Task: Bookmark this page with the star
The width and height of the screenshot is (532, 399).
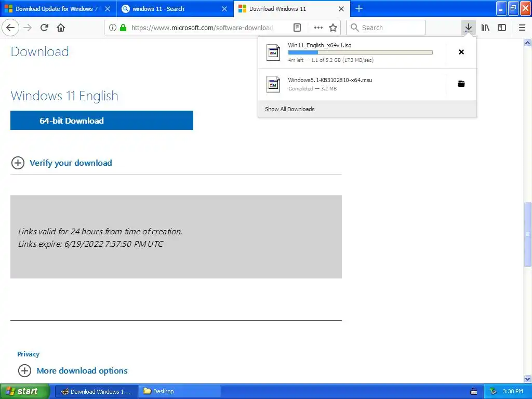Action: tap(333, 28)
